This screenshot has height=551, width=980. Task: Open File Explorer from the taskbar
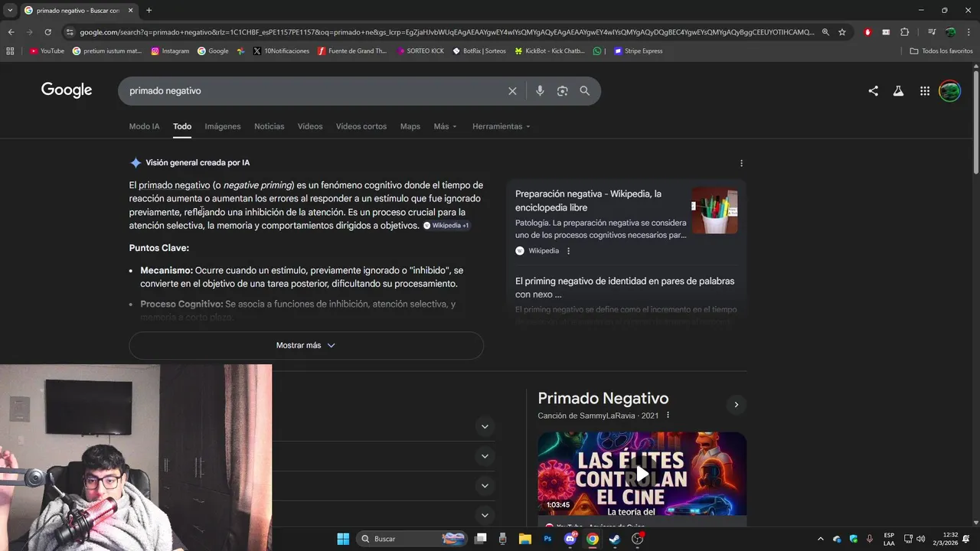525,539
